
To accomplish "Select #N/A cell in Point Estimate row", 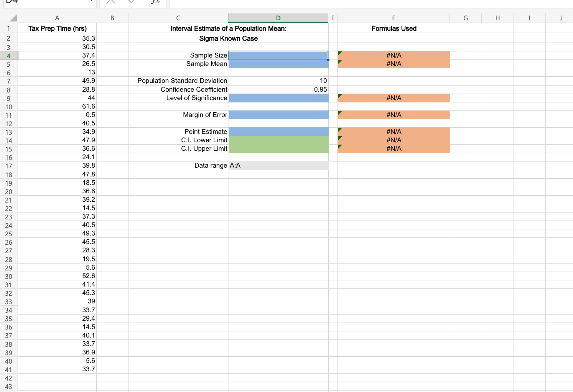I will coord(394,132).
